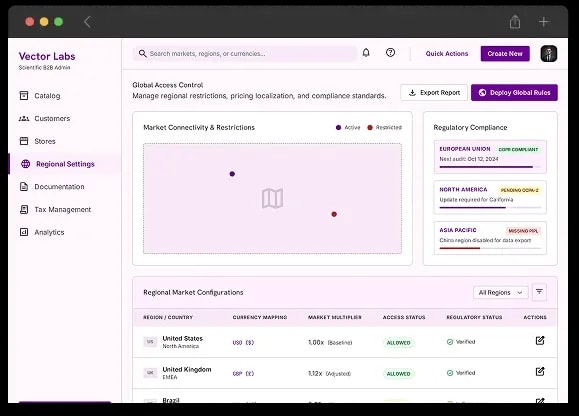Click the Stores storefront icon
Image resolution: width=579 pixels, height=416 pixels.
pyautogui.click(x=24, y=141)
